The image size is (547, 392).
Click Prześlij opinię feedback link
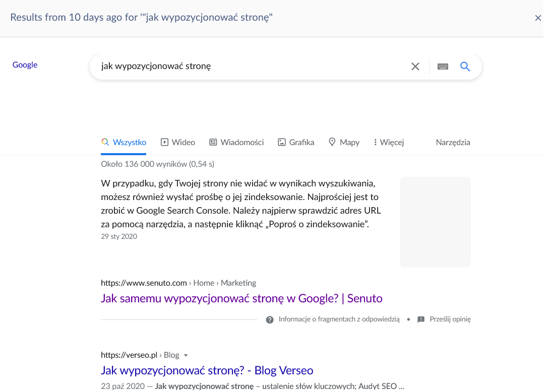[x=450, y=319]
